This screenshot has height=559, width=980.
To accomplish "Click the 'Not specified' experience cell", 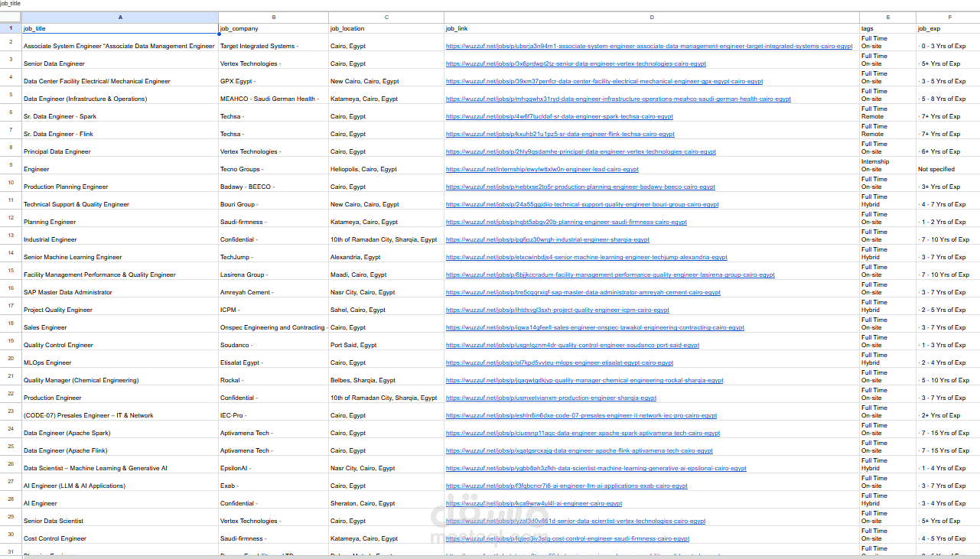I will (x=948, y=166).
